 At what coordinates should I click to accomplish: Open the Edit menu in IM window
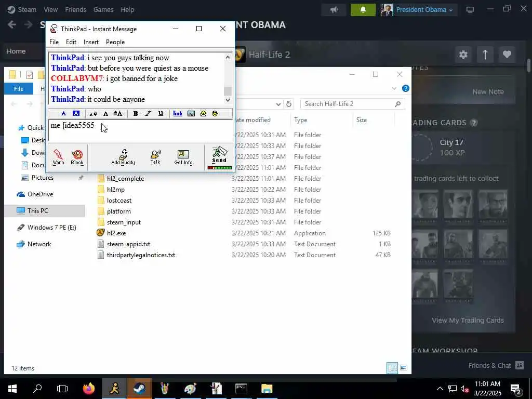click(x=71, y=42)
